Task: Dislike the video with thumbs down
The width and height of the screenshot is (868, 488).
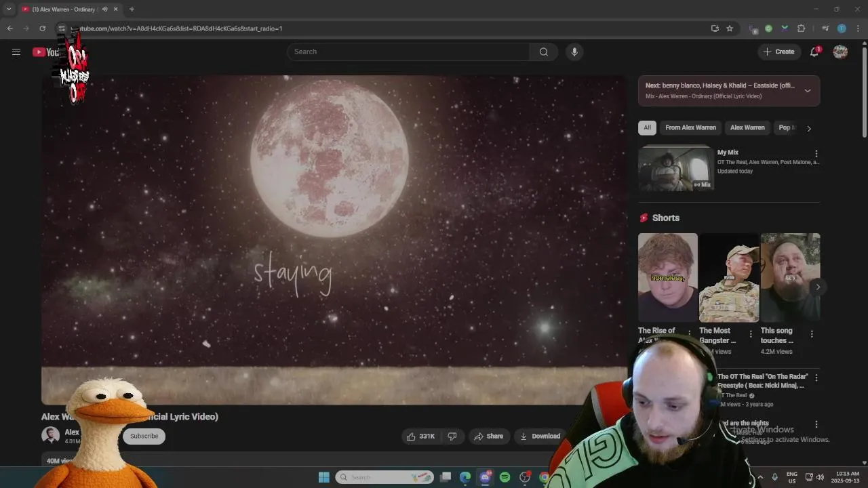Action: coord(452,436)
